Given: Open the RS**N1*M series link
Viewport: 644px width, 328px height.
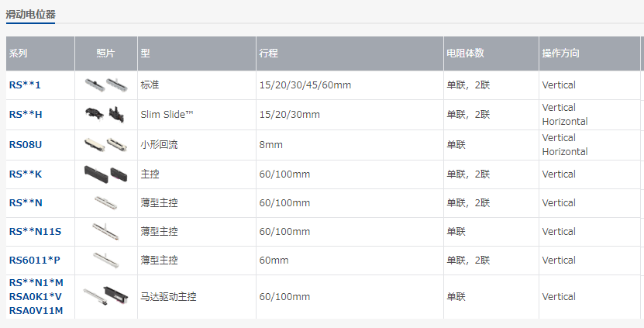Looking at the screenshot, I should point(36,283).
